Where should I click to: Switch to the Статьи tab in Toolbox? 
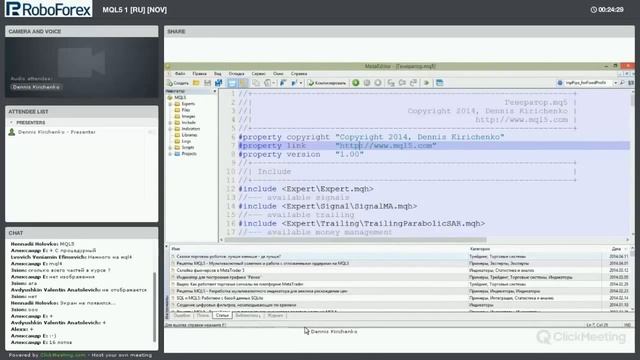tap(222, 316)
